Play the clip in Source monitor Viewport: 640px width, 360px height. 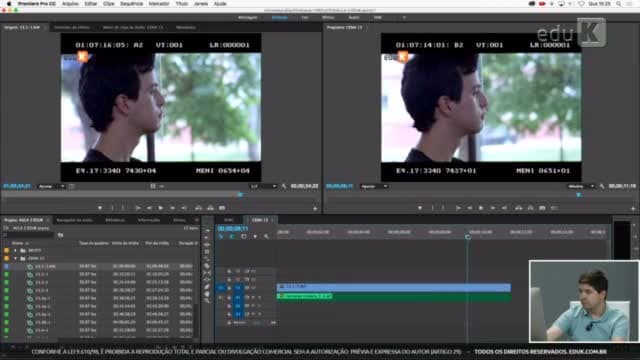[161, 208]
